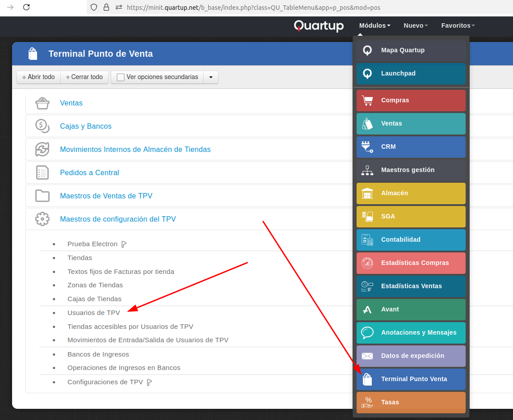
Task: Click the CRM funnel icon
Action: pos(367,147)
